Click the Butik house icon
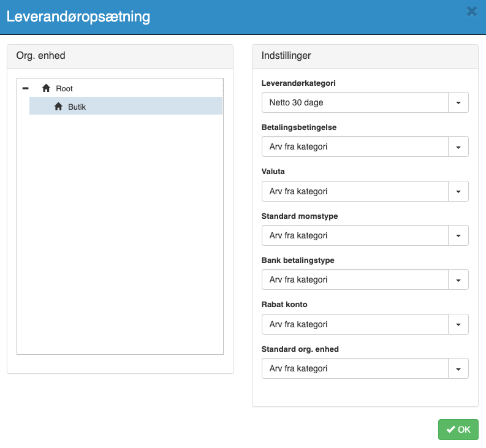486x448 pixels. pyautogui.click(x=58, y=107)
